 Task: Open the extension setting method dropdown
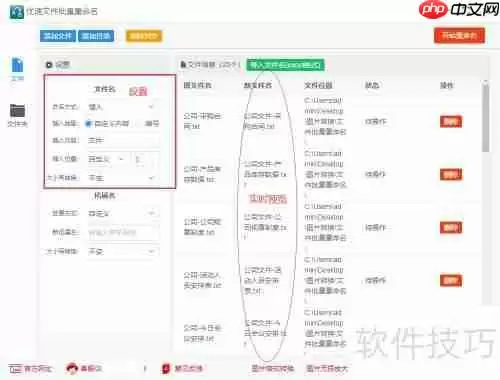pyautogui.click(x=122, y=213)
